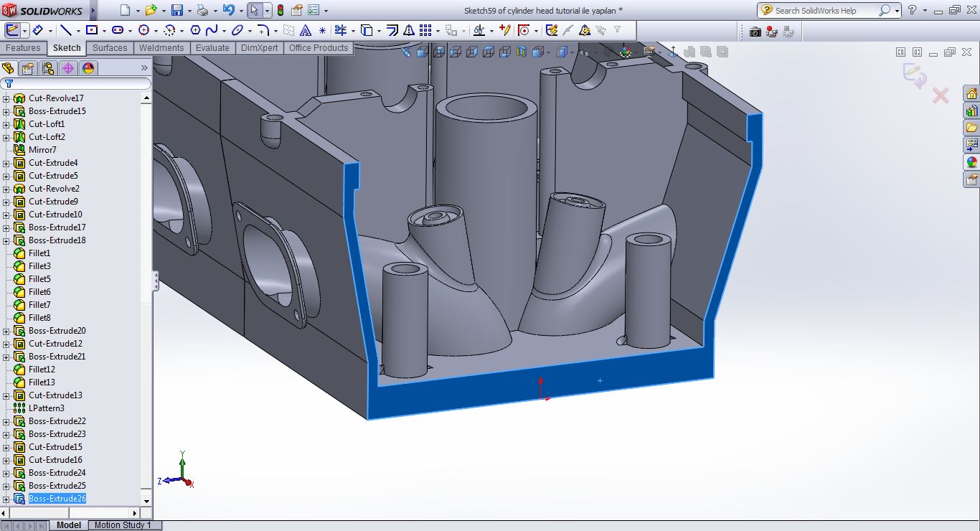Expand the Boss-Extrude20 tree node
980x531 pixels.
[6, 331]
